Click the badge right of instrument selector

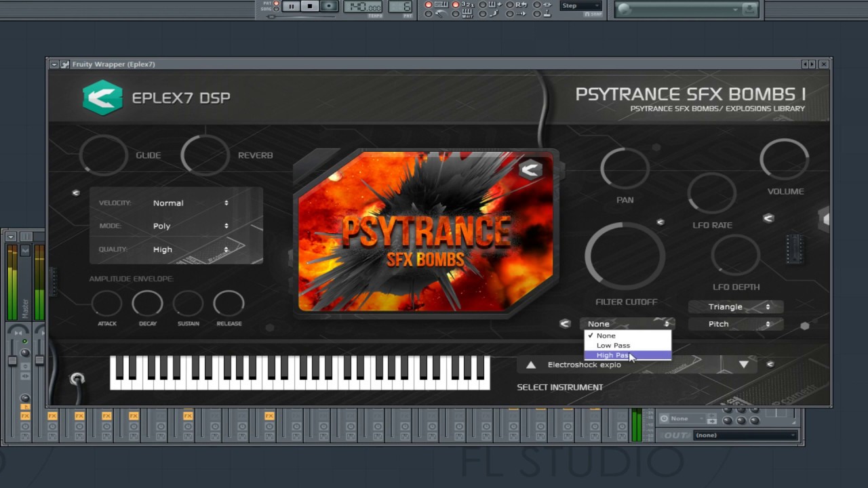(x=770, y=365)
